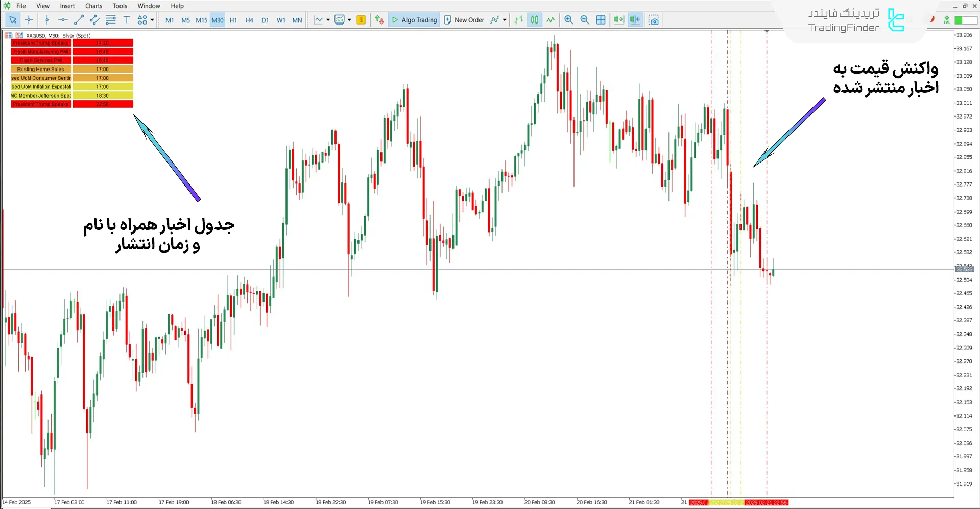Expand the indicators list dropdown arrow
Screen dimensions: 980x509
tap(505, 20)
